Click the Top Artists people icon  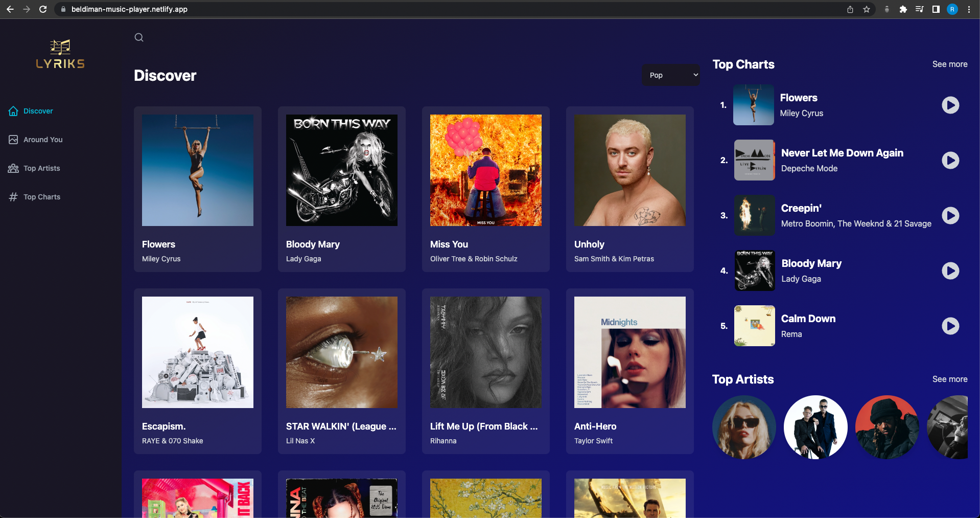coord(13,168)
